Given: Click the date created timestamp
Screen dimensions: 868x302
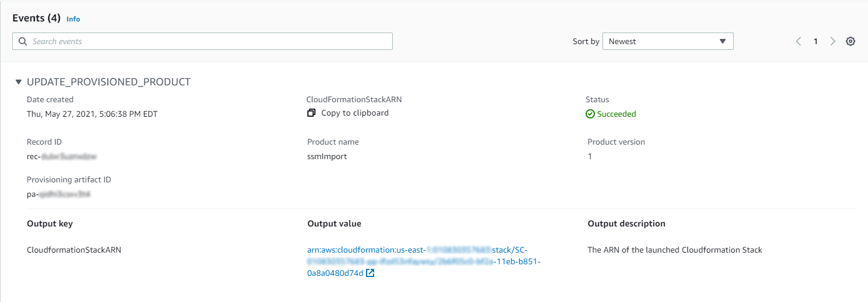Looking at the screenshot, I should coord(92,114).
